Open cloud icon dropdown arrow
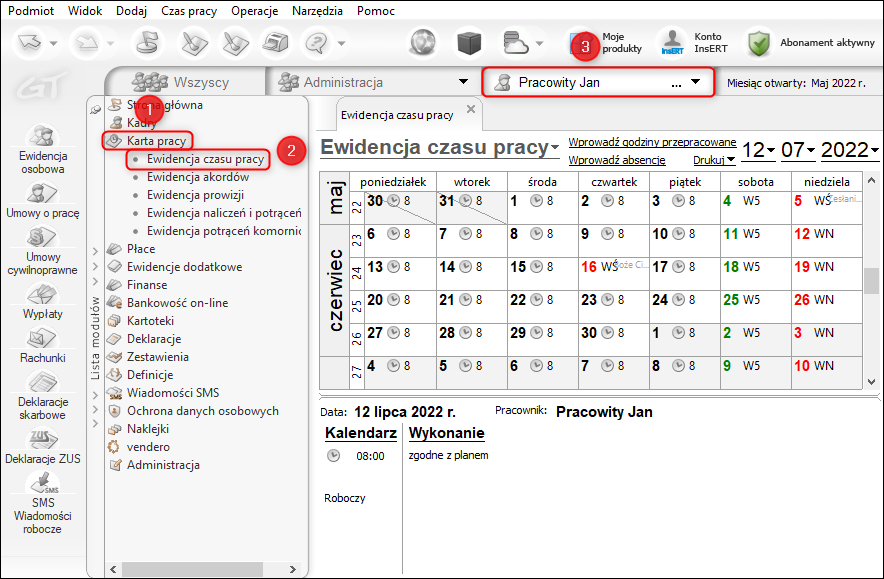 [x=540, y=43]
